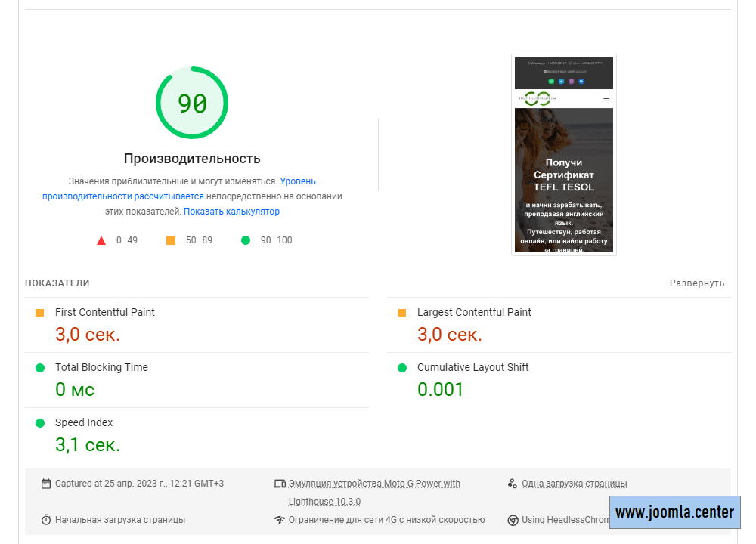This screenshot has width=756, height=544.
Task: Click the Moto G Power emulation text
Action: [x=374, y=484]
